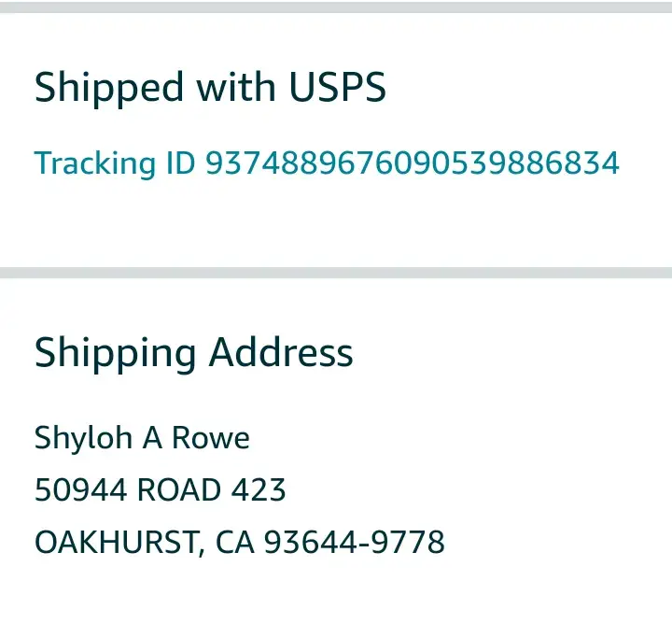Click the word "Shipping" in the lower heading
Image resolution: width=672 pixels, height=623 pixels.
tap(116, 353)
